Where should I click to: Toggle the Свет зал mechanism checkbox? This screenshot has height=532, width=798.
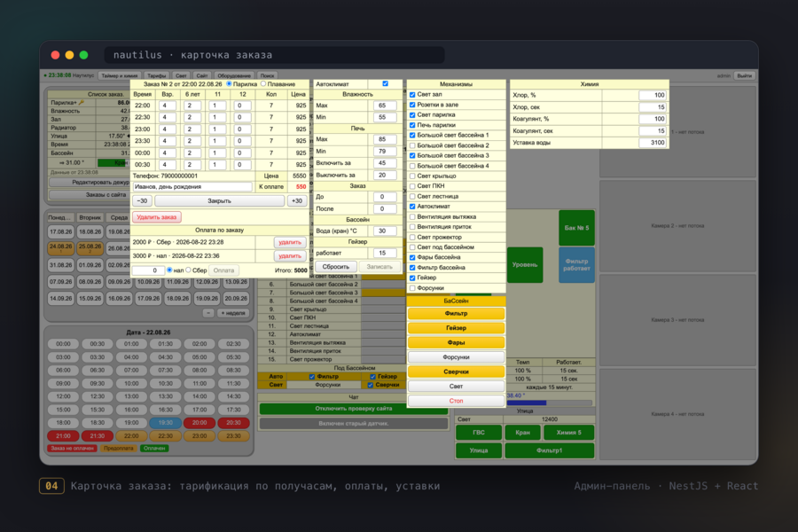(x=412, y=95)
